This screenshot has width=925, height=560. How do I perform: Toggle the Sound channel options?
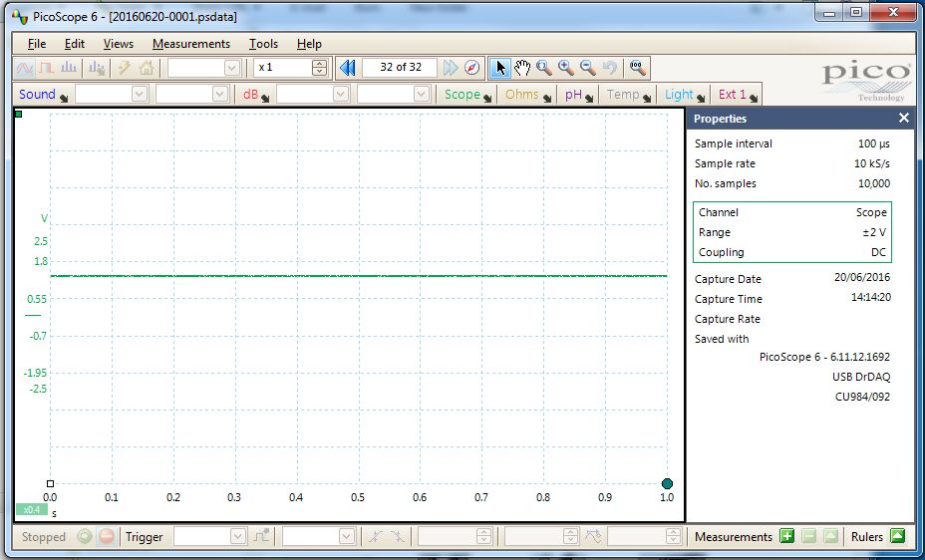tap(43, 95)
